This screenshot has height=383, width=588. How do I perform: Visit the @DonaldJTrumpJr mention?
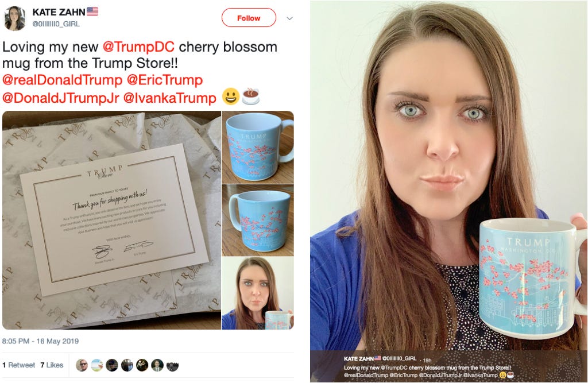pyautogui.click(x=61, y=98)
